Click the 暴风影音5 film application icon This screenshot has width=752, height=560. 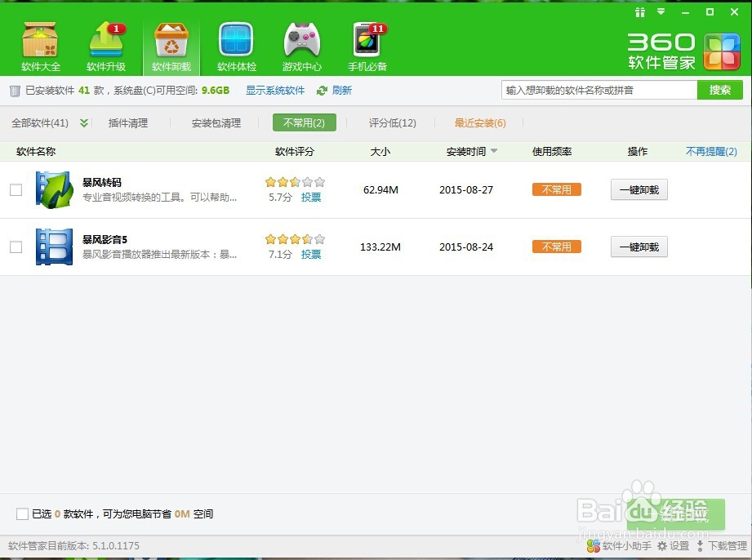54,247
